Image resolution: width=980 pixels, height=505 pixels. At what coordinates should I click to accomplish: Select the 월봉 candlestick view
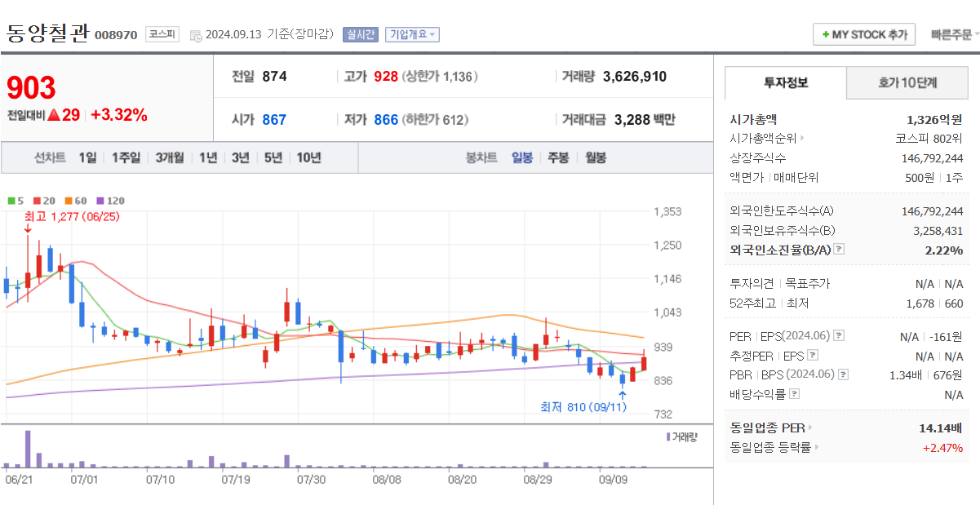point(595,157)
